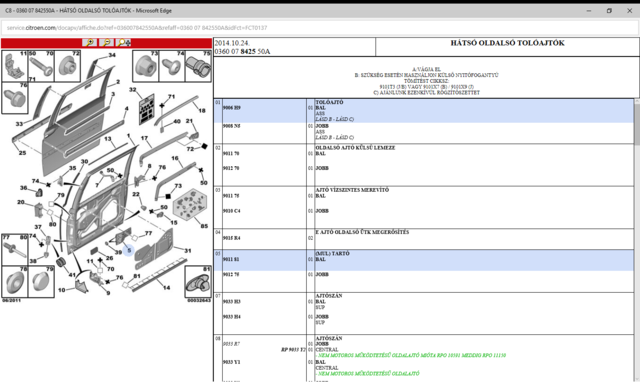Viewport: 640px width, 386px height.
Task: Select the part 75 plug thumbnail
Action: (x=198, y=66)
